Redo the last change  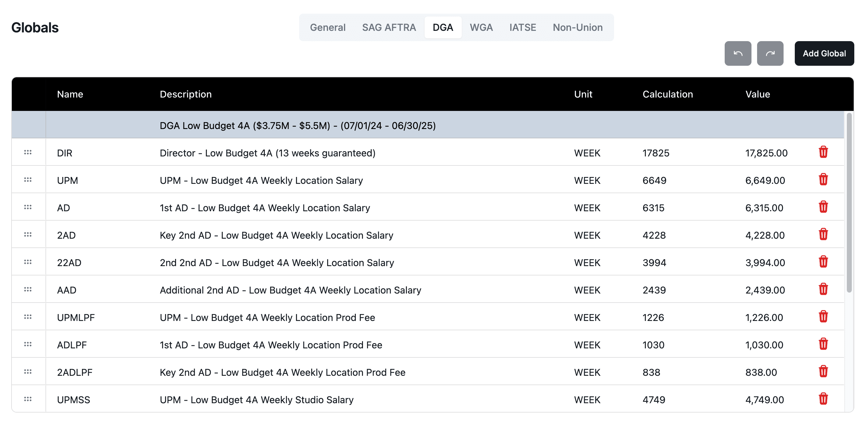770,53
